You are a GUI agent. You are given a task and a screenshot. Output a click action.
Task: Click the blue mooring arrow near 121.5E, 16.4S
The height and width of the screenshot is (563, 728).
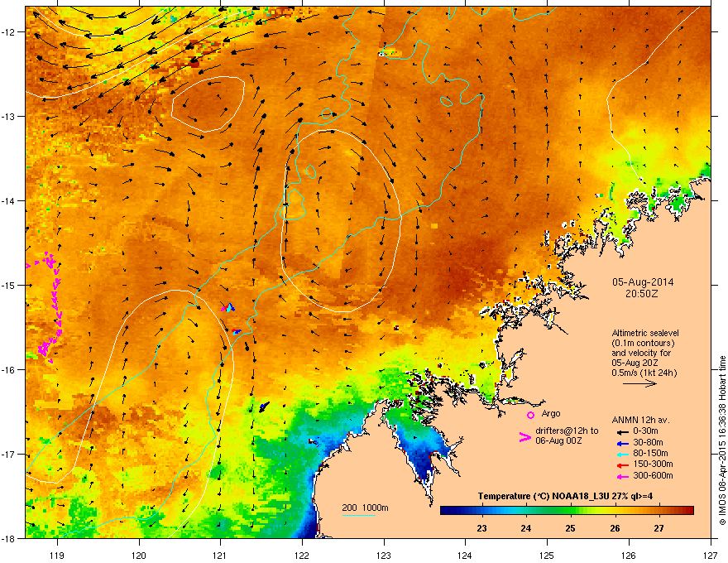264,407
